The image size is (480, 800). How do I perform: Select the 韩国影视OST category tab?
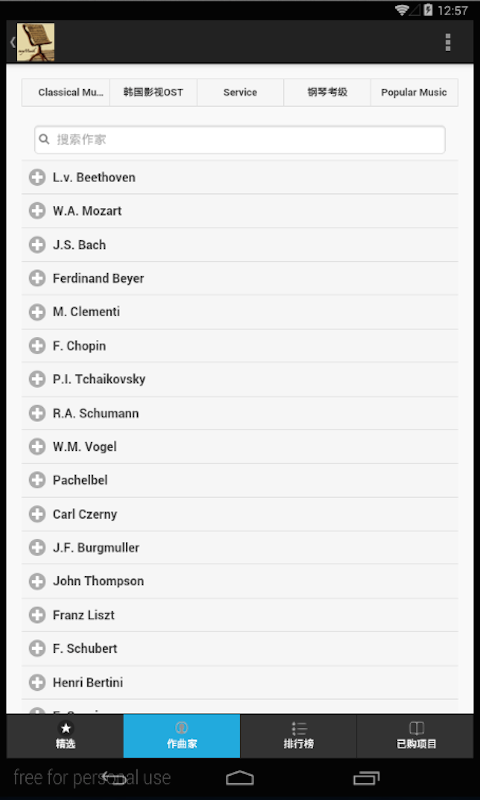coord(153,92)
